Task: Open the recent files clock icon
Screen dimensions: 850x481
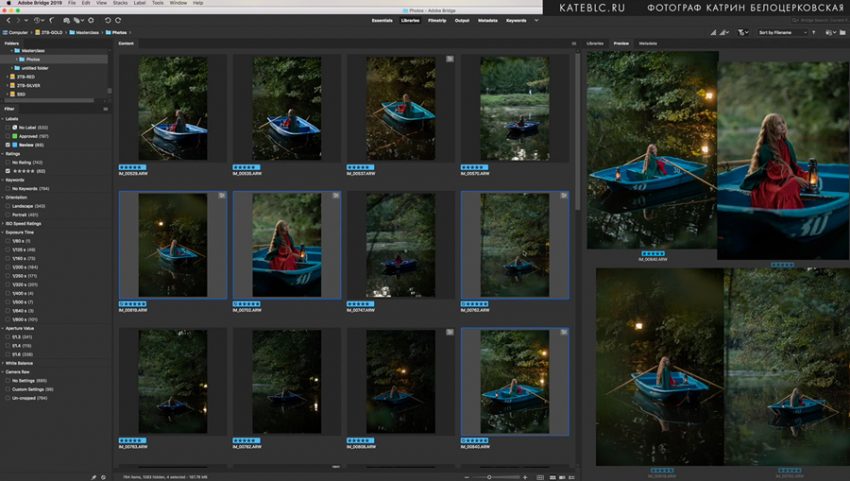Action: point(38,21)
